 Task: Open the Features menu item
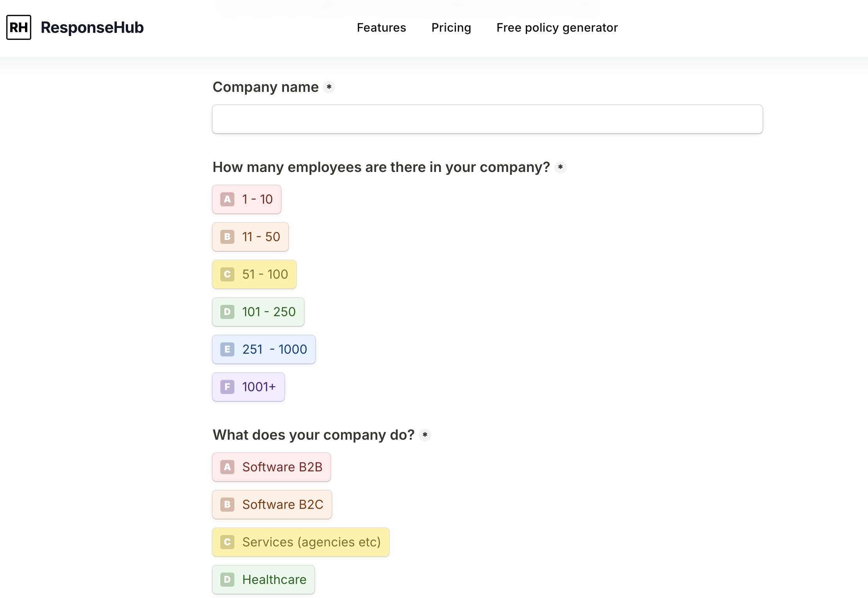click(381, 28)
